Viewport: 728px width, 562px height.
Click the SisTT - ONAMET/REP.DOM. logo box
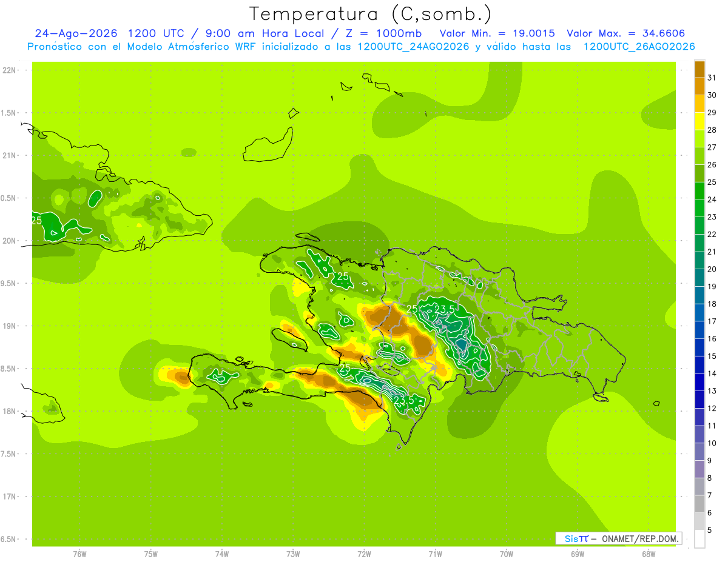pos(618,538)
